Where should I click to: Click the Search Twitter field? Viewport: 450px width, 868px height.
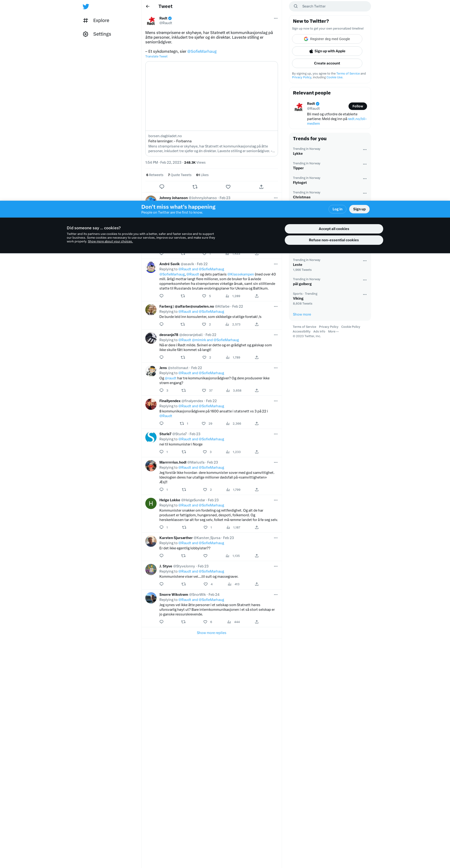tap(330, 6)
